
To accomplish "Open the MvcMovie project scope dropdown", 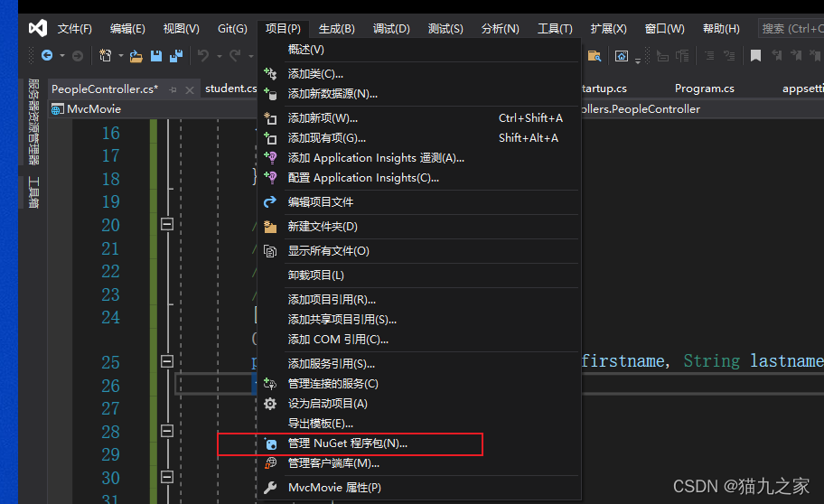I will click(x=153, y=108).
